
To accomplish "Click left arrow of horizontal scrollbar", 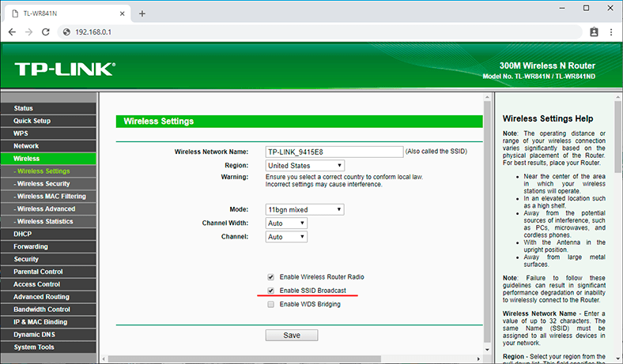I will click(x=104, y=358).
